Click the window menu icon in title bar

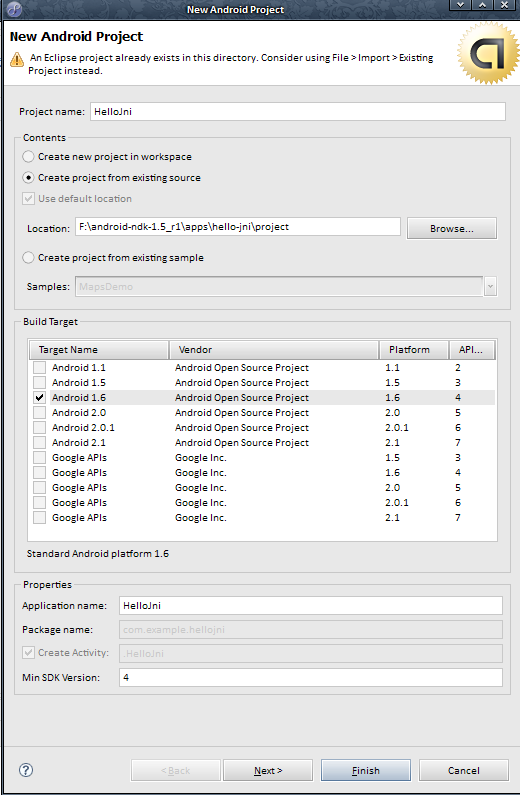[15, 9]
